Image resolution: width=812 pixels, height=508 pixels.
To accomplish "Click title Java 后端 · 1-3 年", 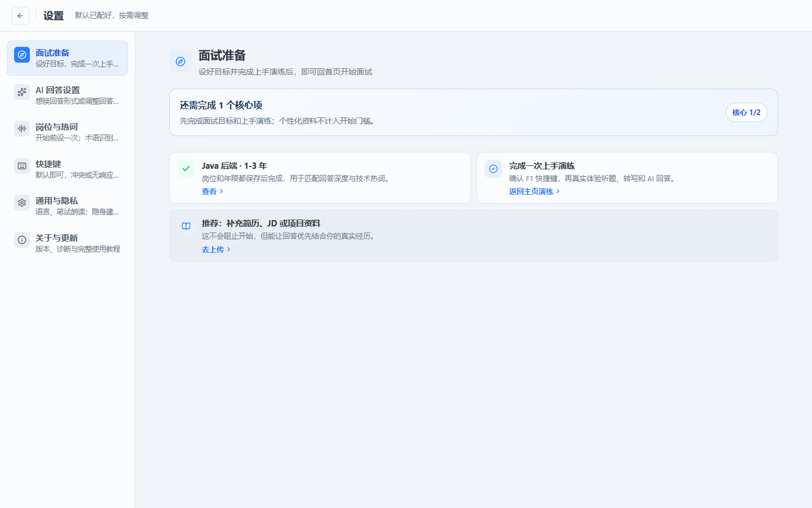I will pyautogui.click(x=235, y=165).
